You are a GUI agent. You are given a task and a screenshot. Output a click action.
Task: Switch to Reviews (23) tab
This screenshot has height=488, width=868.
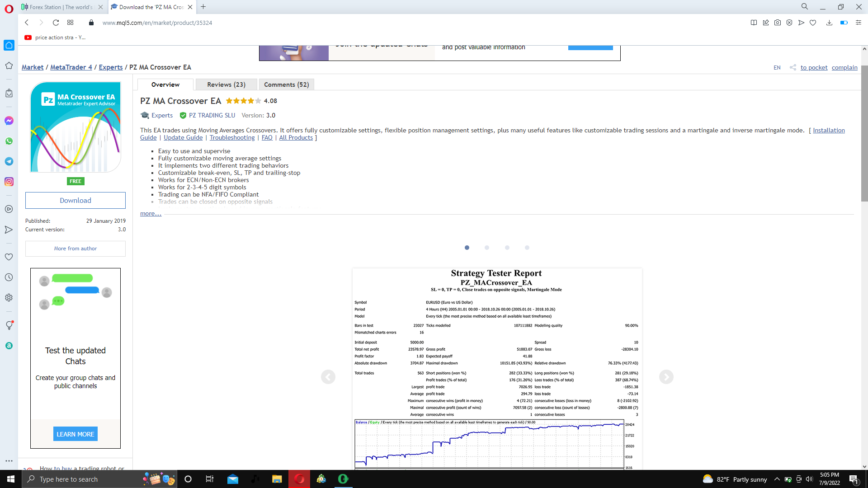coord(226,84)
